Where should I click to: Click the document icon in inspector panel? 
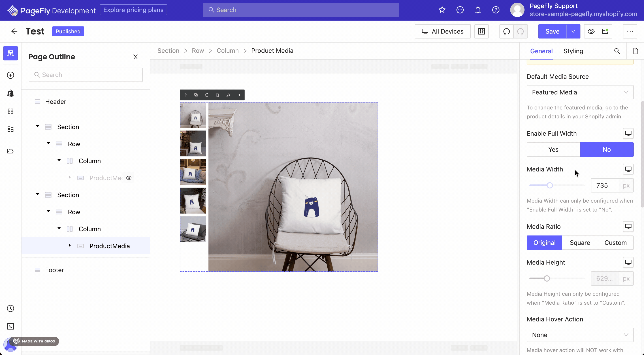coord(635,51)
